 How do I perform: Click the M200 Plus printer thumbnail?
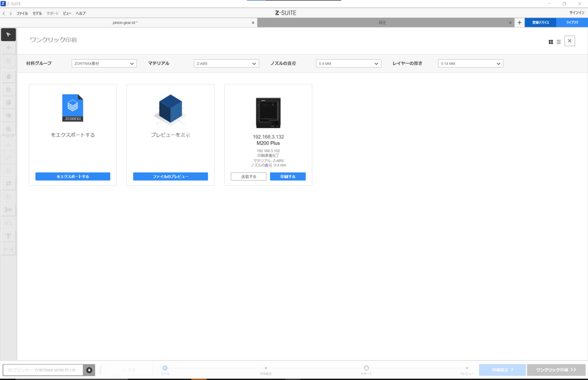(x=268, y=113)
